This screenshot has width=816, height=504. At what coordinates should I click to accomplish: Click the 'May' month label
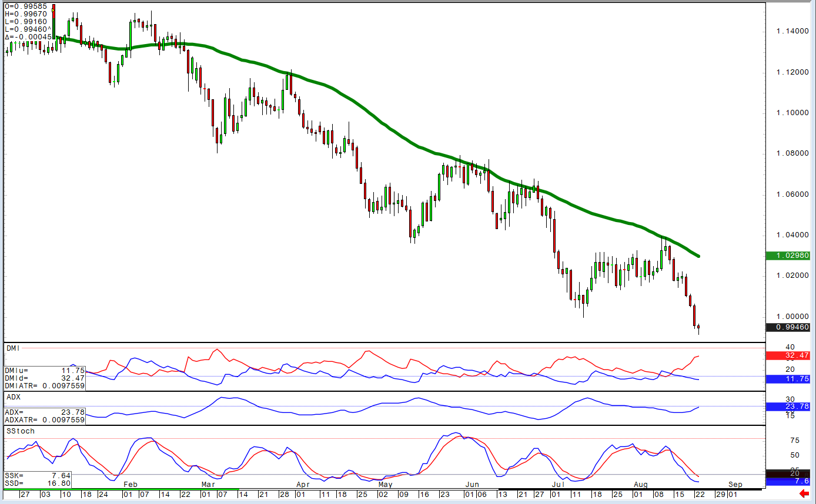(385, 485)
